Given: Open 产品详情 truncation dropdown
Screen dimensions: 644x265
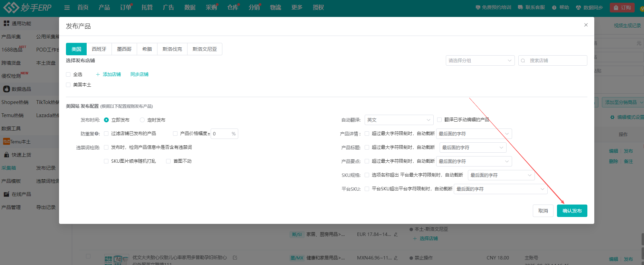Looking at the screenshot, I should [x=474, y=134].
